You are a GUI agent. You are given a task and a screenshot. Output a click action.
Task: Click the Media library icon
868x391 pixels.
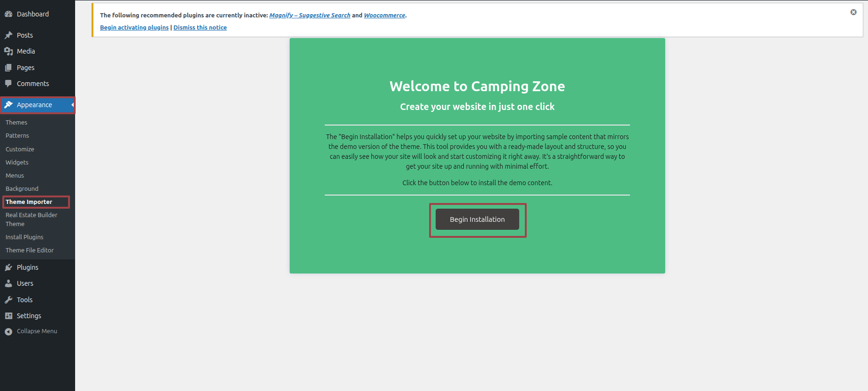8,51
